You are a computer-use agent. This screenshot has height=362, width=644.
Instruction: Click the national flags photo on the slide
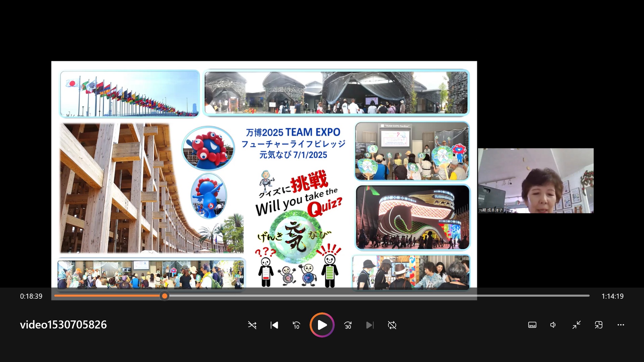coord(129,94)
